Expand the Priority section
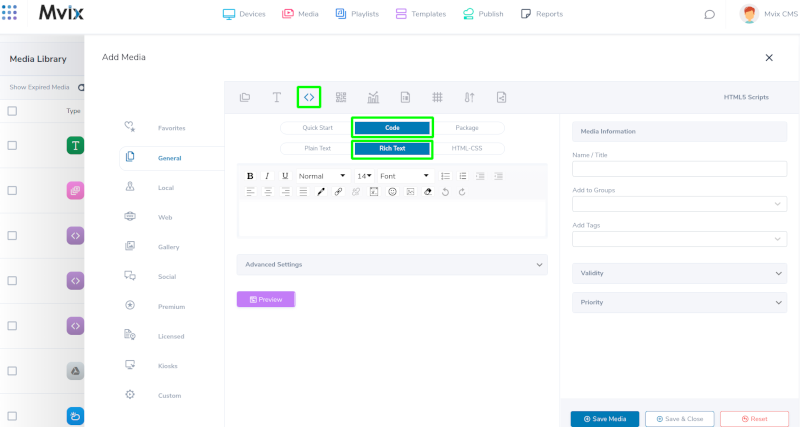The image size is (800, 427). (680, 303)
